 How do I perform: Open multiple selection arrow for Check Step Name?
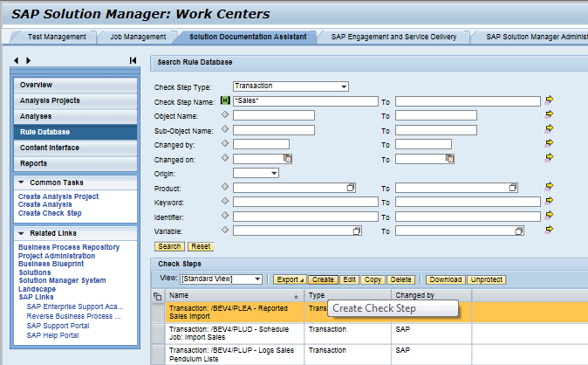coord(549,100)
